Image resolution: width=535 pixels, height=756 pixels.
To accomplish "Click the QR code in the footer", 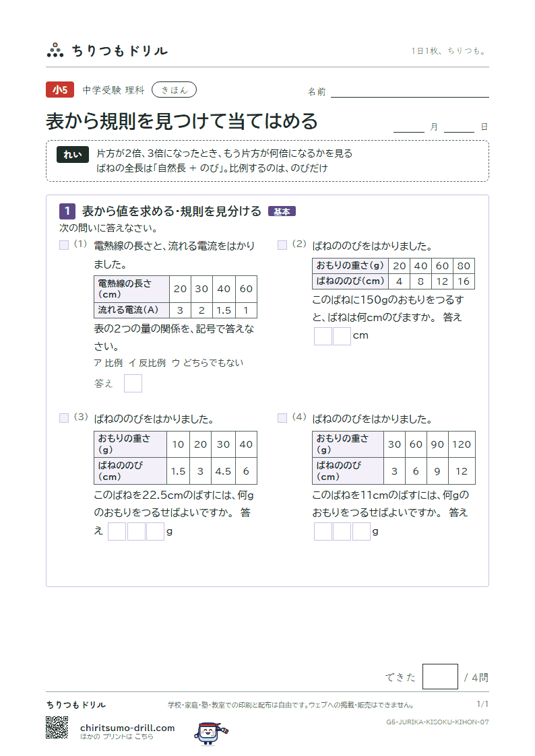I will (57, 728).
